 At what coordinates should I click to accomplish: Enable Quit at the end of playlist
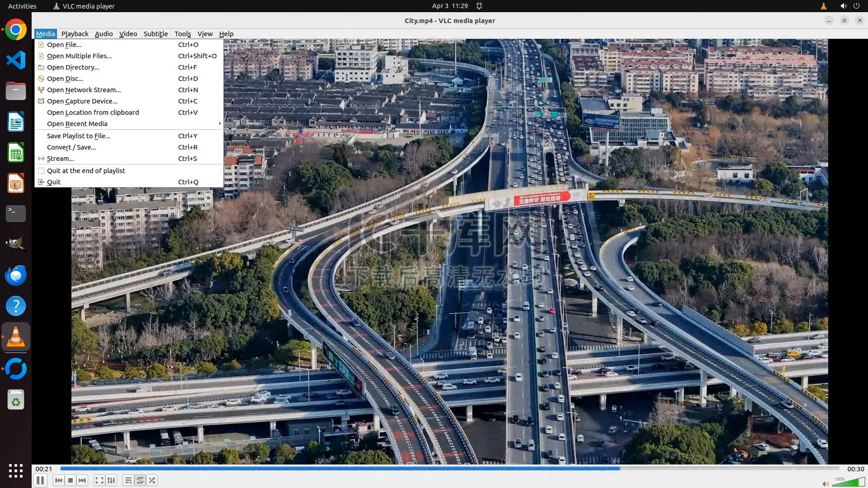(x=86, y=170)
